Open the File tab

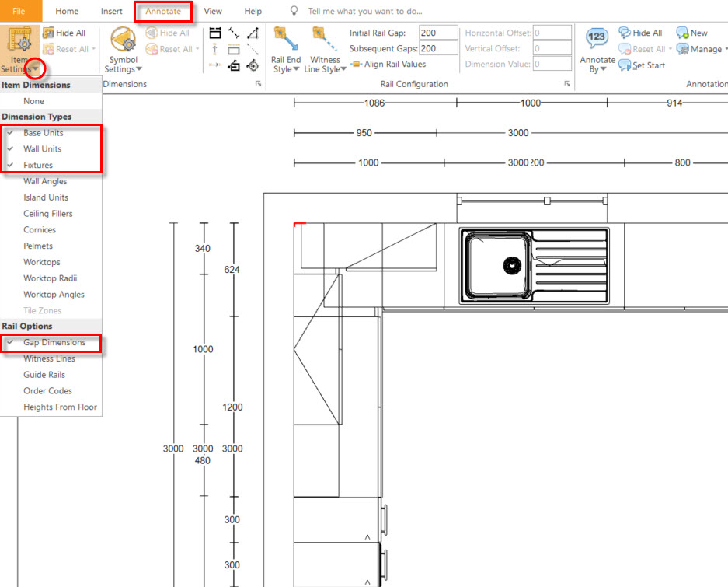[19, 11]
